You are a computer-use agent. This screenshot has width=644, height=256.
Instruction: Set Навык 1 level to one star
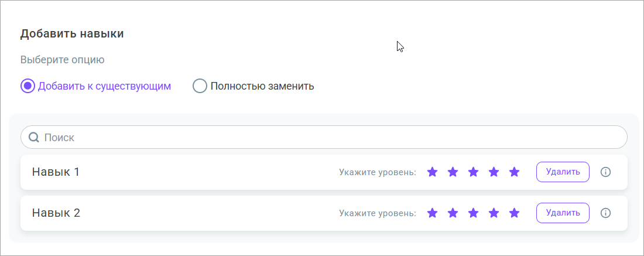point(432,172)
